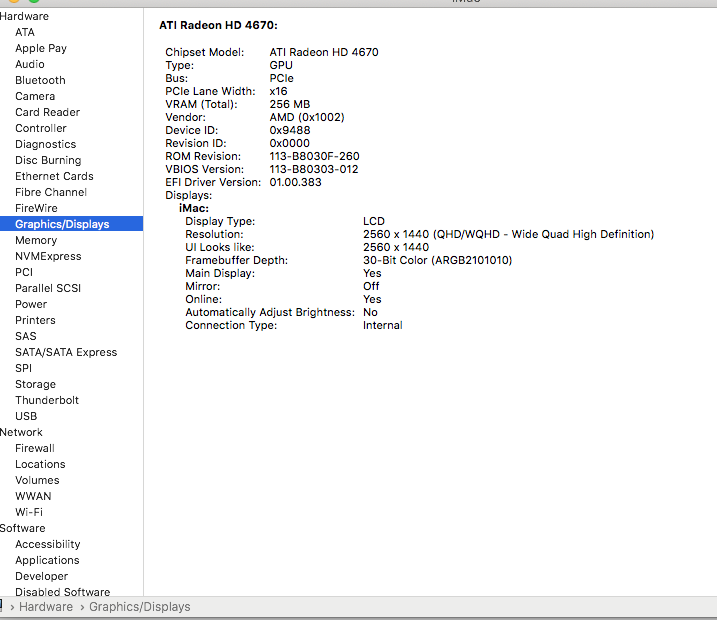
Task: Select Locations in sidebar
Action: 40,464
